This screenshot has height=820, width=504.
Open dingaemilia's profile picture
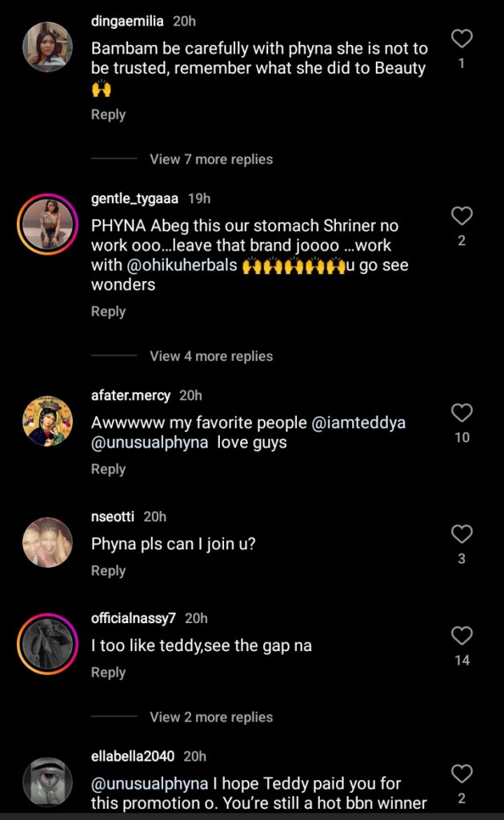pos(47,47)
